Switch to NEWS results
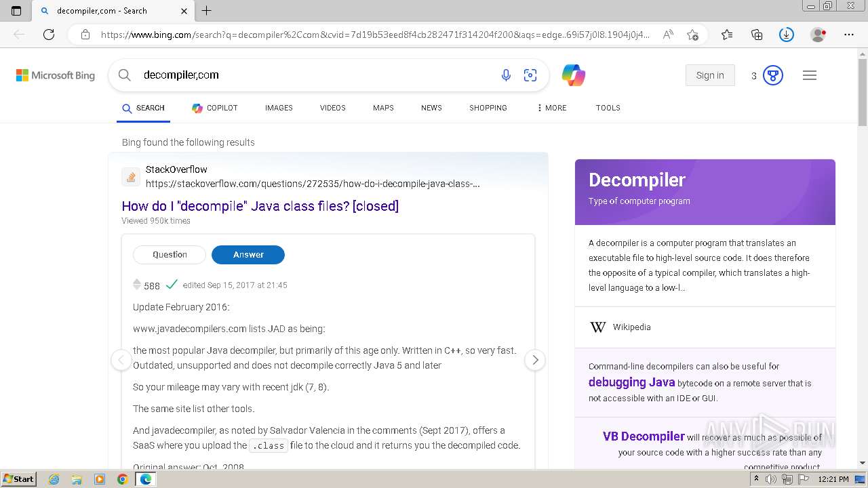868x488 pixels. pyautogui.click(x=431, y=108)
